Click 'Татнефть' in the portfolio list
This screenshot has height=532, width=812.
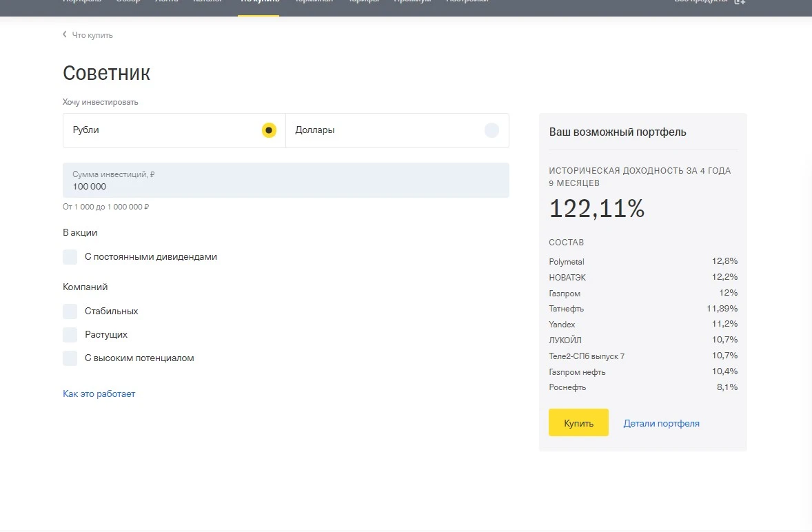point(567,309)
